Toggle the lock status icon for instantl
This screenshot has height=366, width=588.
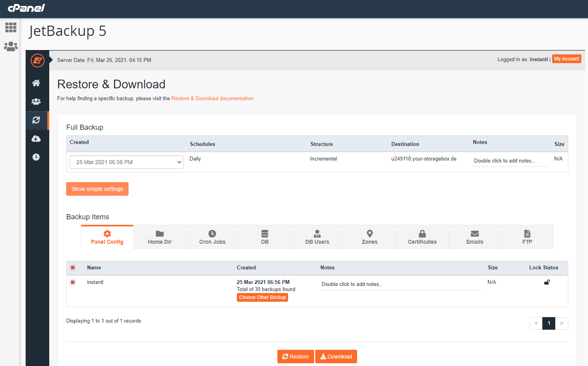[x=547, y=282]
